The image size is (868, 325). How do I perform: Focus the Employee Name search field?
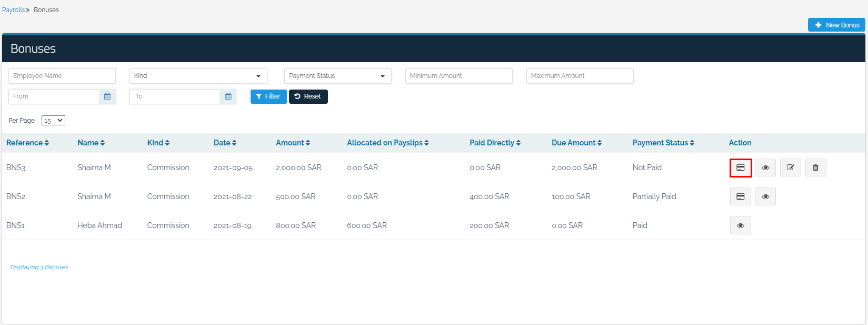coord(62,76)
